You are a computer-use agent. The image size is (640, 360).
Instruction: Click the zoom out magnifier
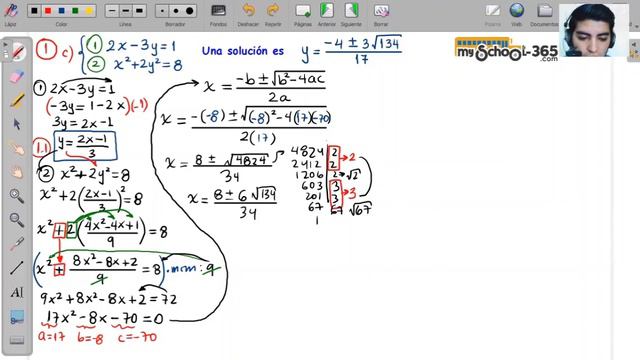click(x=17, y=220)
